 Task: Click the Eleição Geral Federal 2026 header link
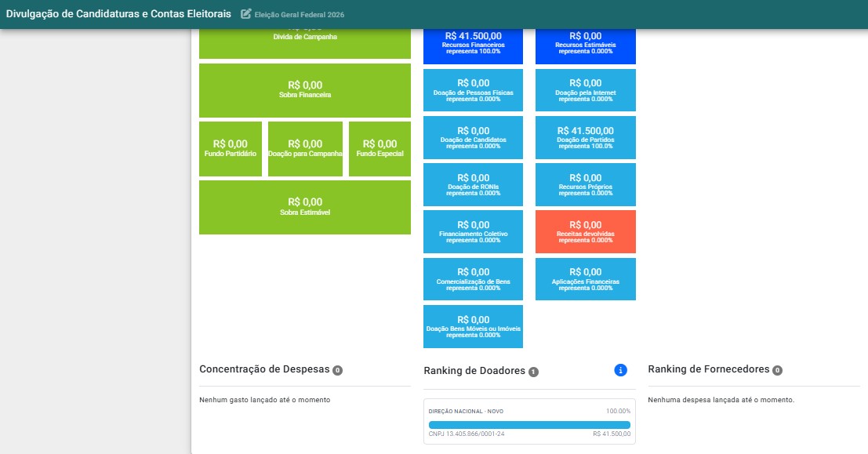(300, 14)
